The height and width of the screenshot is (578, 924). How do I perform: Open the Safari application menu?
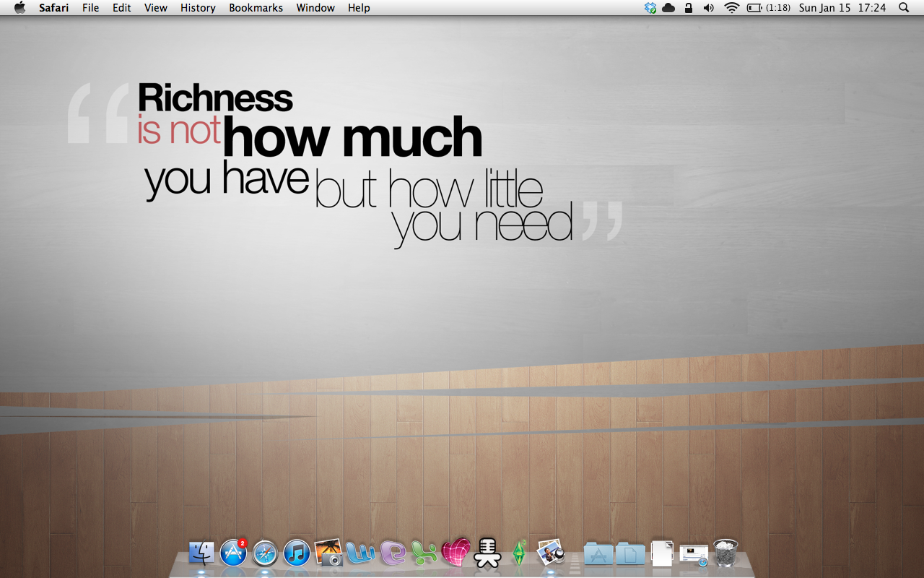[x=54, y=8]
